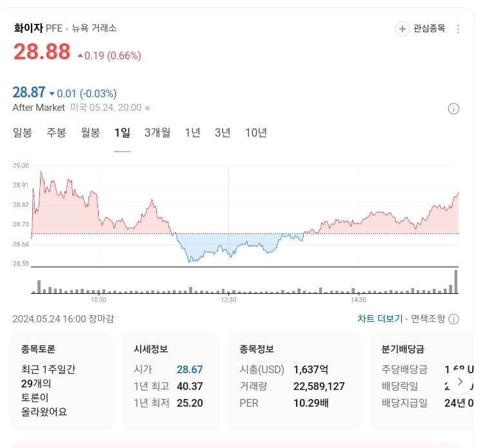Click the 뉴욕 거래소 exchange label
The height and width of the screenshot is (448, 496).
coord(94,28)
